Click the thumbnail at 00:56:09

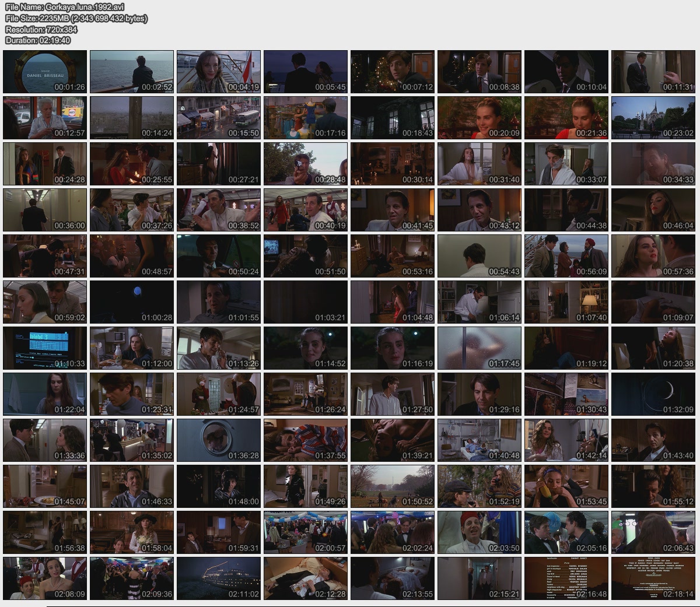click(x=566, y=256)
